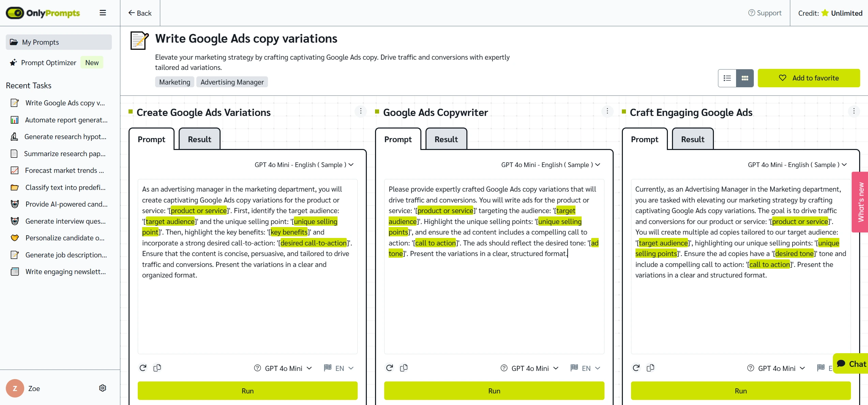Select the Prompt tab in second card

click(x=398, y=139)
